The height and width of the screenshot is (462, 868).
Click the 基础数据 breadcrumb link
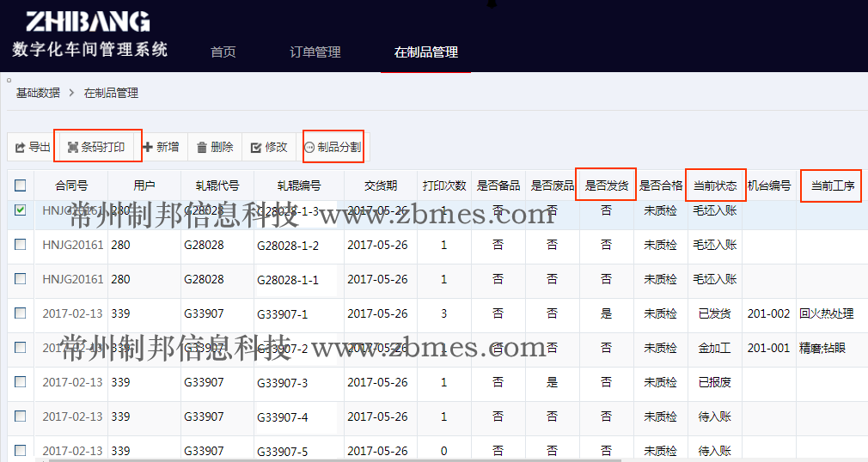pyautogui.click(x=38, y=93)
